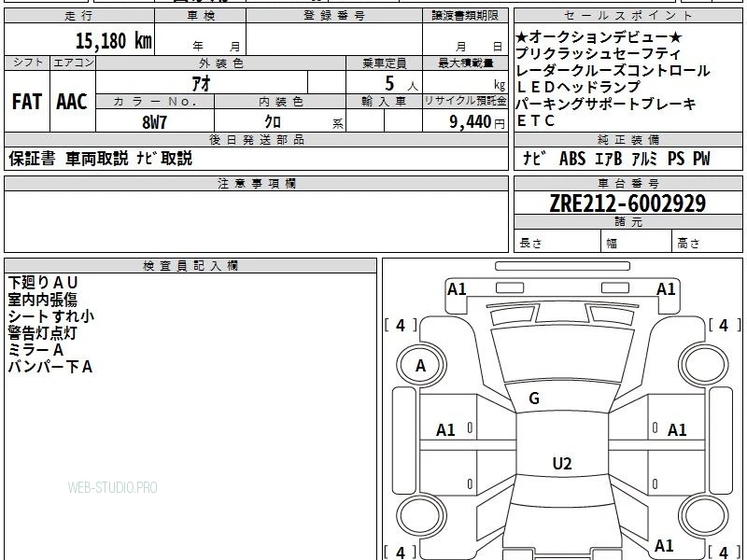This screenshot has width=747, height=560.
Task: Click the 車台番号 section header
Action: click(x=627, y=183)
